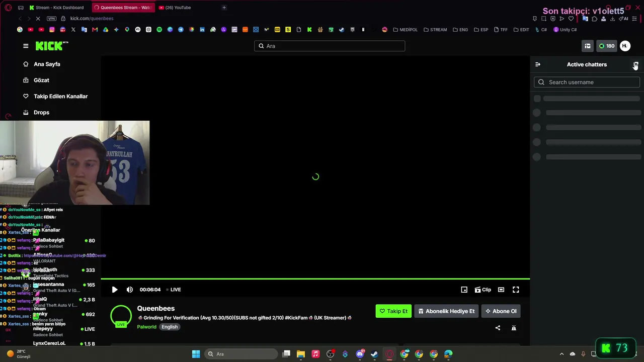Screen dimensions: 644x362
Task: Open the Google bookmark icon
Action: (x=20, y=30)
